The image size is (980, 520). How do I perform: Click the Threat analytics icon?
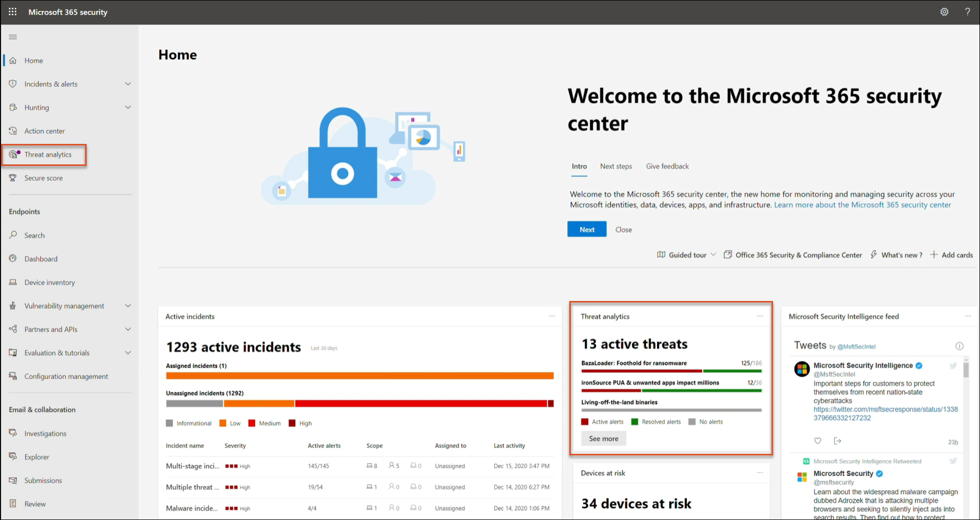coord(14,154)
